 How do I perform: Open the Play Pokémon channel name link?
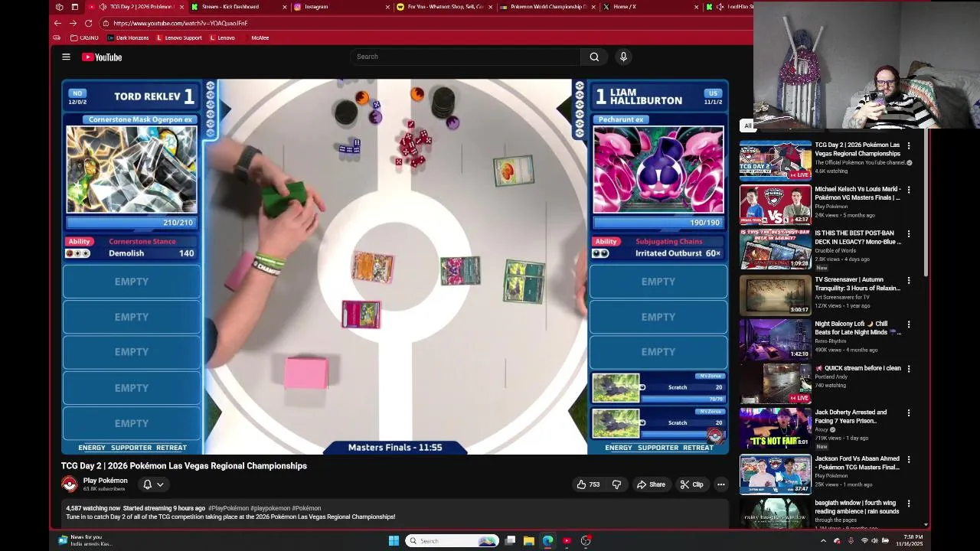105,481
